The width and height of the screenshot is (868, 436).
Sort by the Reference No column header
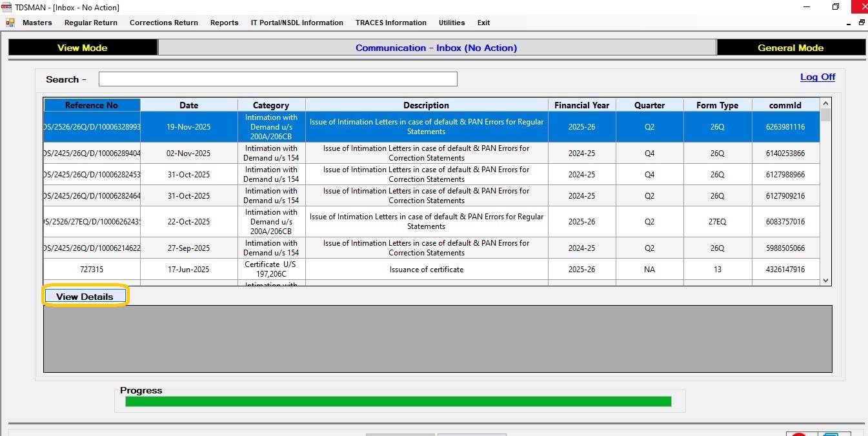(92, 105)
